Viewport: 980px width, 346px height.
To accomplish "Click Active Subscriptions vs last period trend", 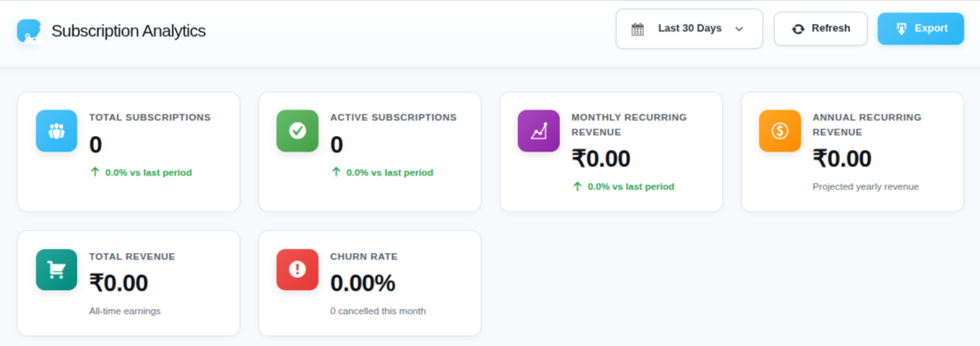I will tap(382, 173).
